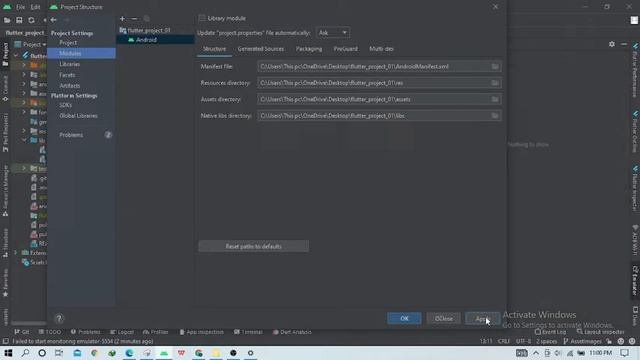
Task: Click Reset paths to defaults
Action: [253, 246]
